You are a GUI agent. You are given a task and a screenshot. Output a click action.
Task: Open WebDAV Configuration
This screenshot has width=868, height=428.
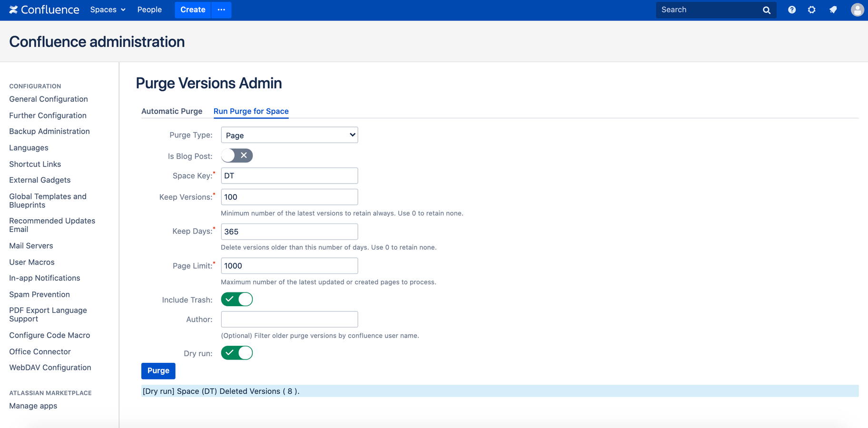pos(50,368)
